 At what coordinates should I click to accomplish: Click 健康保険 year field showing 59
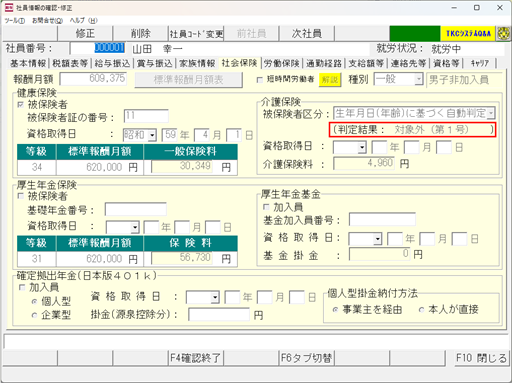(170, 135)
